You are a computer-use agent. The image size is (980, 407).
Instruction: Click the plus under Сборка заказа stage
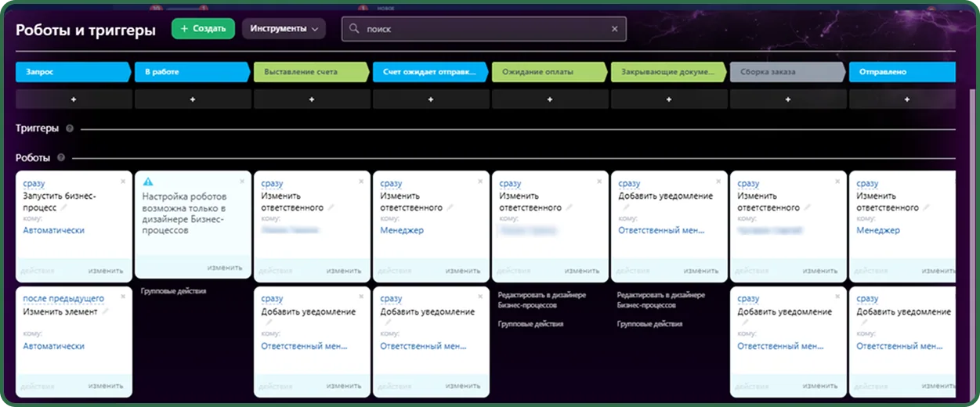(788, 99)
